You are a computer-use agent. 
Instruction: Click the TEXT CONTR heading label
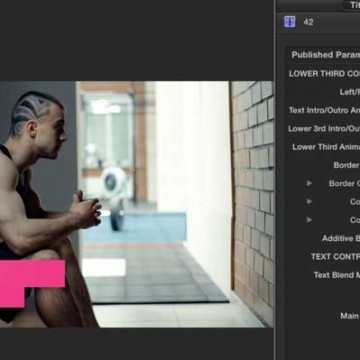point(335,257)
